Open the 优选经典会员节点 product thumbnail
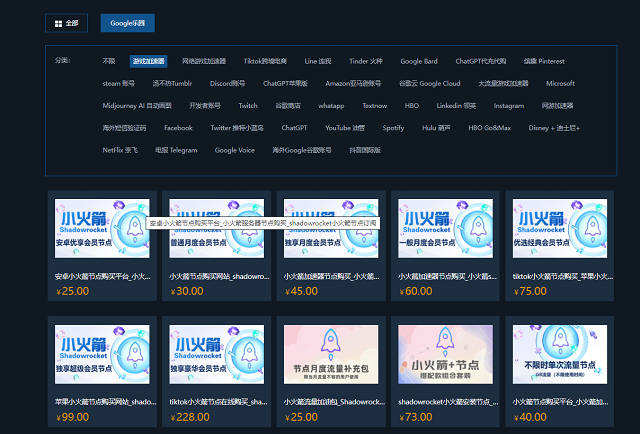Viewport: 640px width, 434px height. (560, 228)
